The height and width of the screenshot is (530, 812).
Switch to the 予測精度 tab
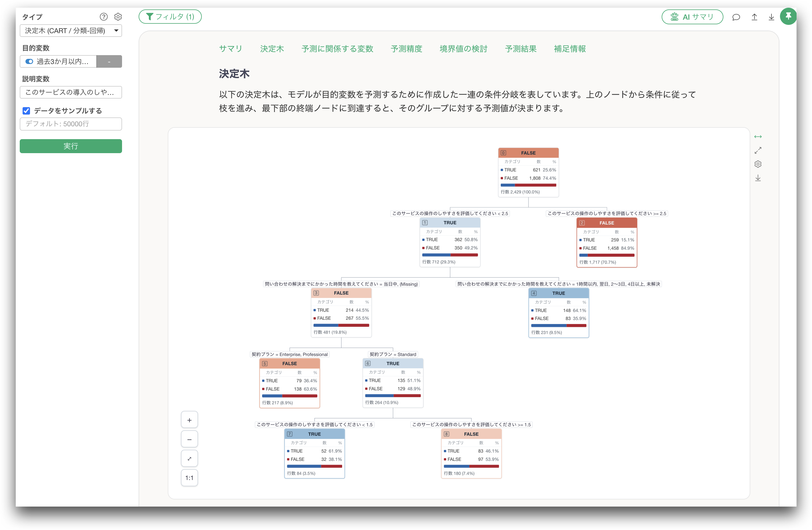point(406,49)
